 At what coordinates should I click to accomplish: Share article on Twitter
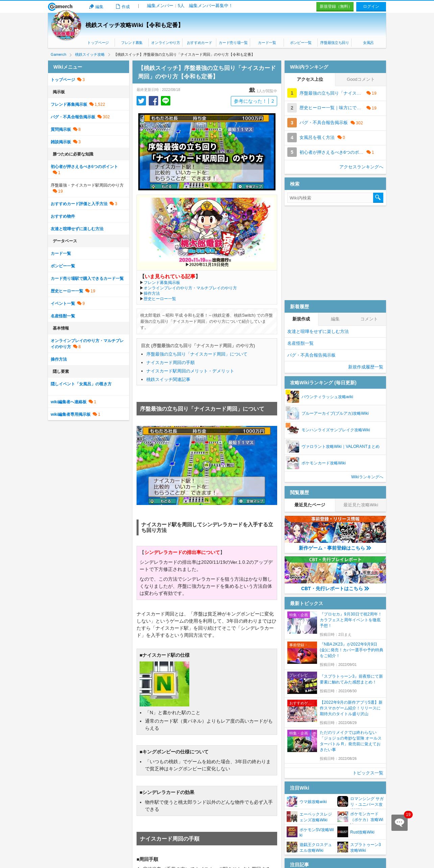click(x=141, y=101)
